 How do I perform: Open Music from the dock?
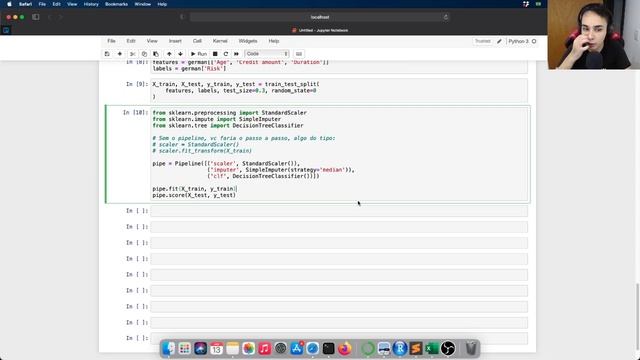pos(264,349)
